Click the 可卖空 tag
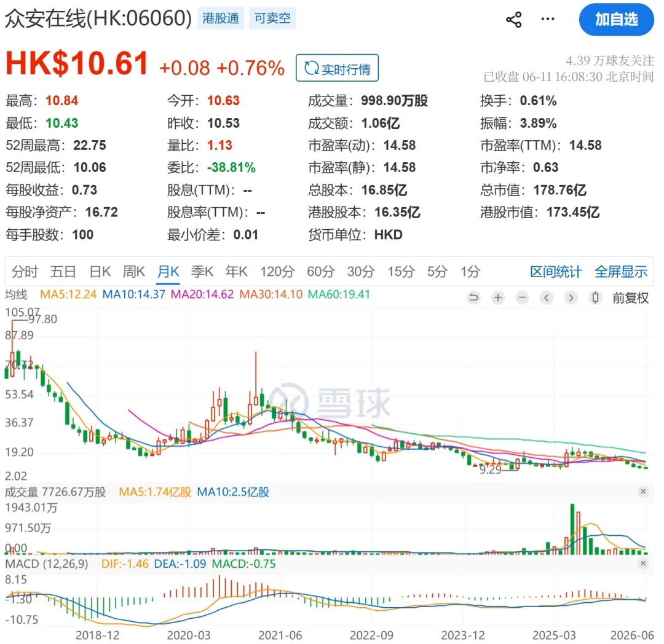Screen dimensions: 664x644 [x=272, y=18]
